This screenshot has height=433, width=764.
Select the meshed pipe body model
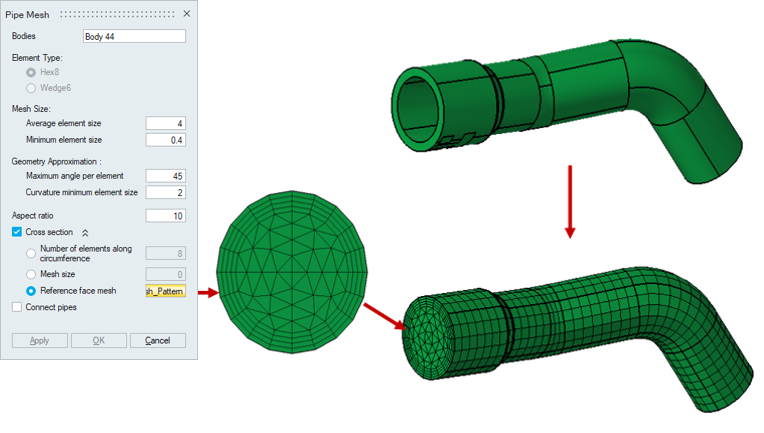[x=579, y=339]
